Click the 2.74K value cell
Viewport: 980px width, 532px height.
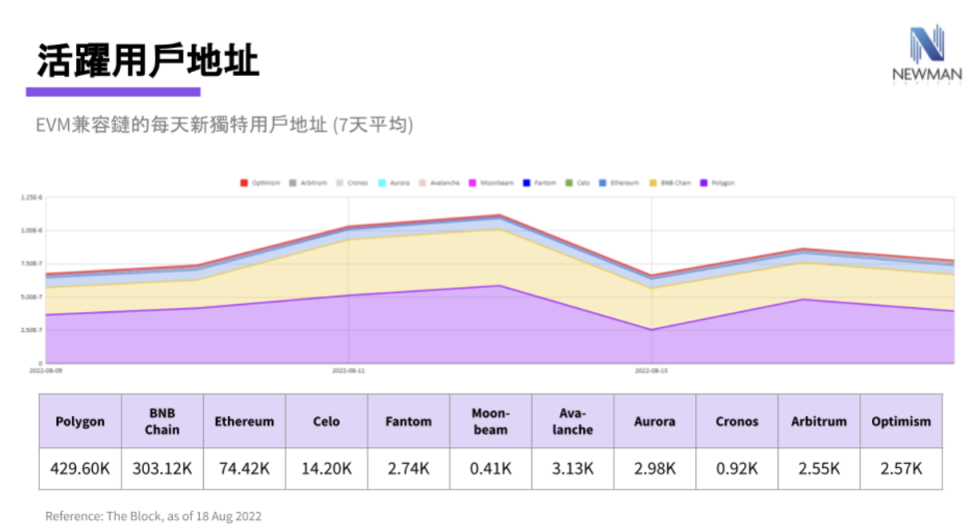point(409,468)
